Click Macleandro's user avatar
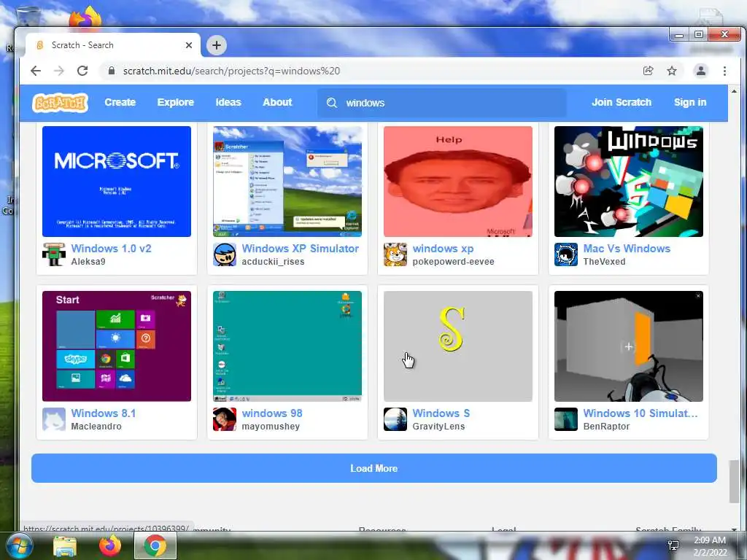Screen dimensions: 747x560 (54, 419)
